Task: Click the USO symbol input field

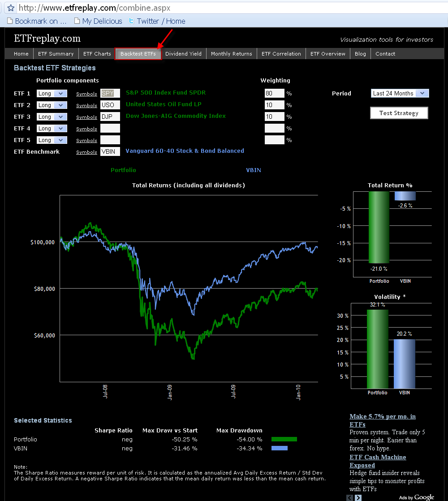Action: pos(110,105)
